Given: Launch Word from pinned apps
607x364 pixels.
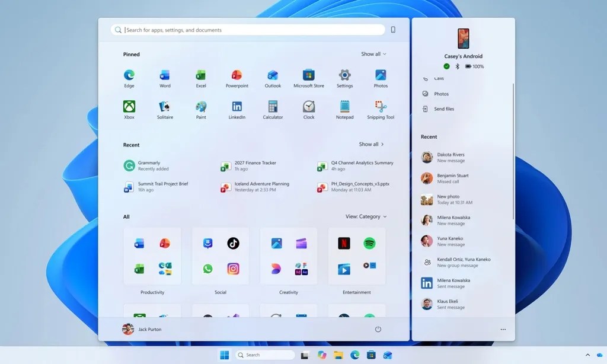Looking at the screenshot, I should click(x=165, y=79).
